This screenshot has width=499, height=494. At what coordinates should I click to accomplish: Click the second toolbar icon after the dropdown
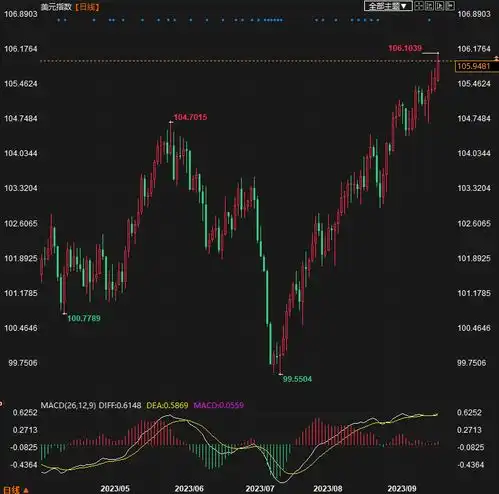[429, 6]
